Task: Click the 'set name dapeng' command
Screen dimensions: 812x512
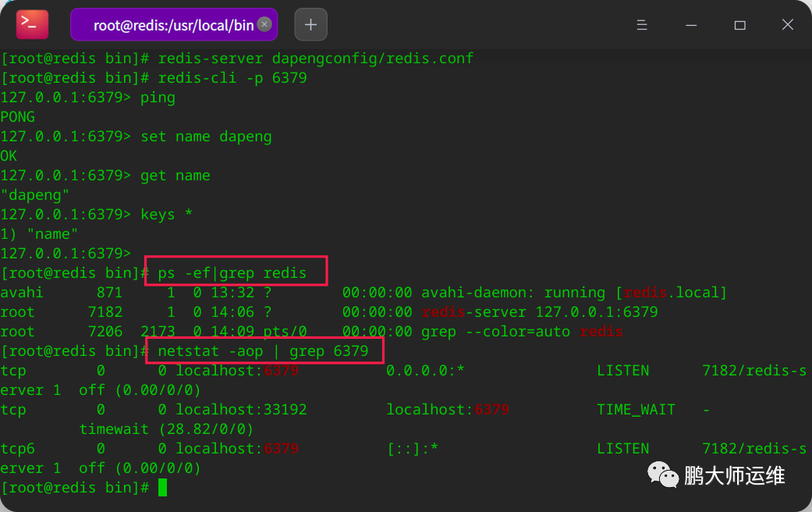Action: click(x=206, y=137)
